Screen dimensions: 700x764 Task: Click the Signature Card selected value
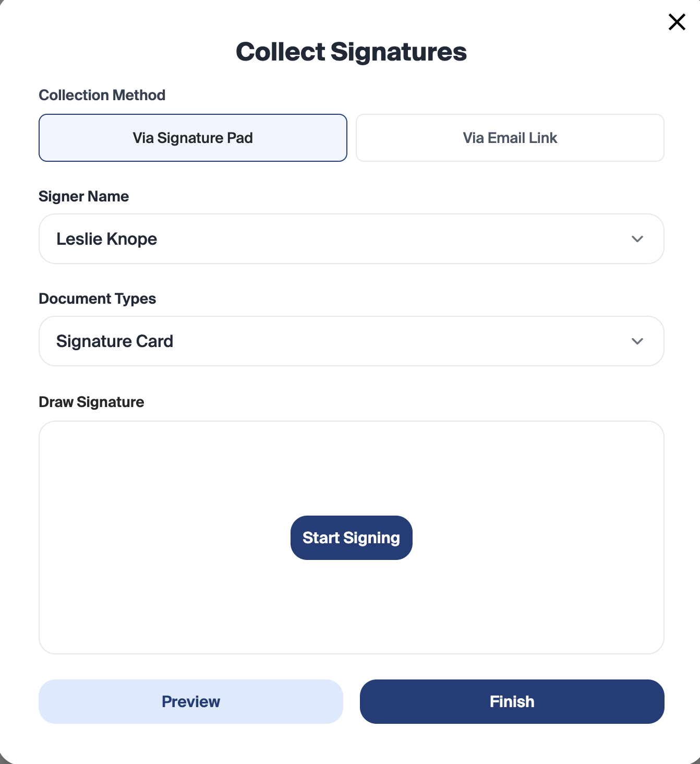pos(115,341)
